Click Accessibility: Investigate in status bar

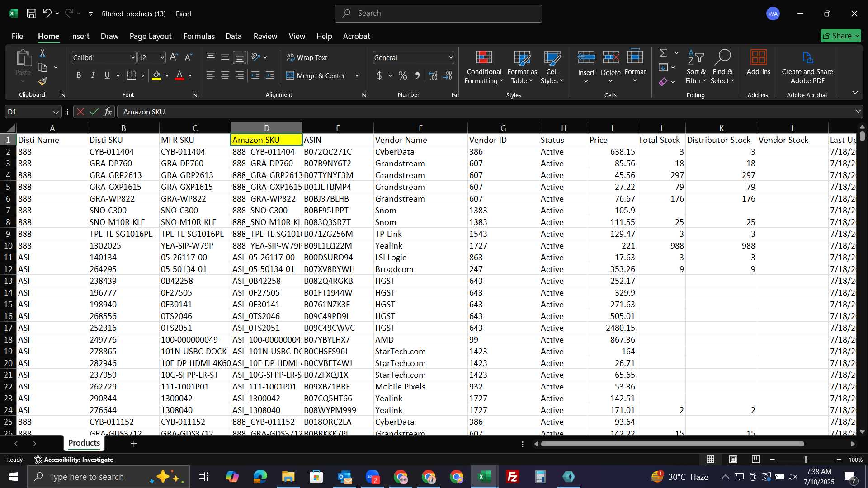point(74,460)
